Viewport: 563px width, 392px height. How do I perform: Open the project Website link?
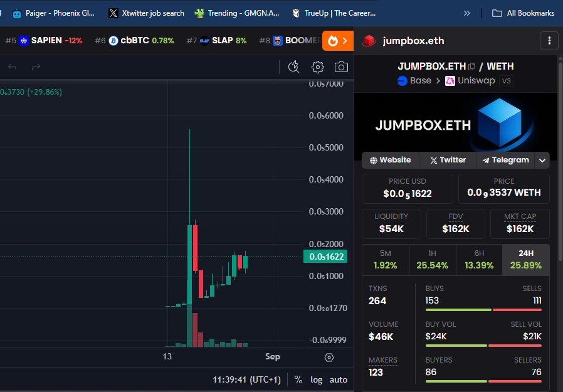point(391,160)
